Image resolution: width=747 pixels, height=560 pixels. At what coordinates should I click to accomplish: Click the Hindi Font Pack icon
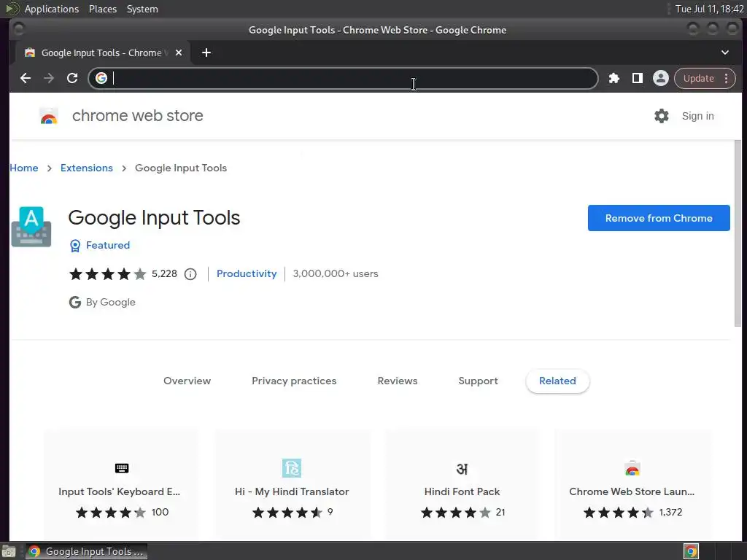tap(462, 469)
